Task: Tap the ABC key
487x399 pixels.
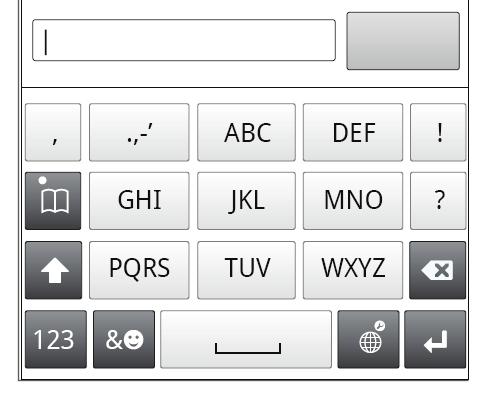Action: pyautogui.click(x=246, y=132)
